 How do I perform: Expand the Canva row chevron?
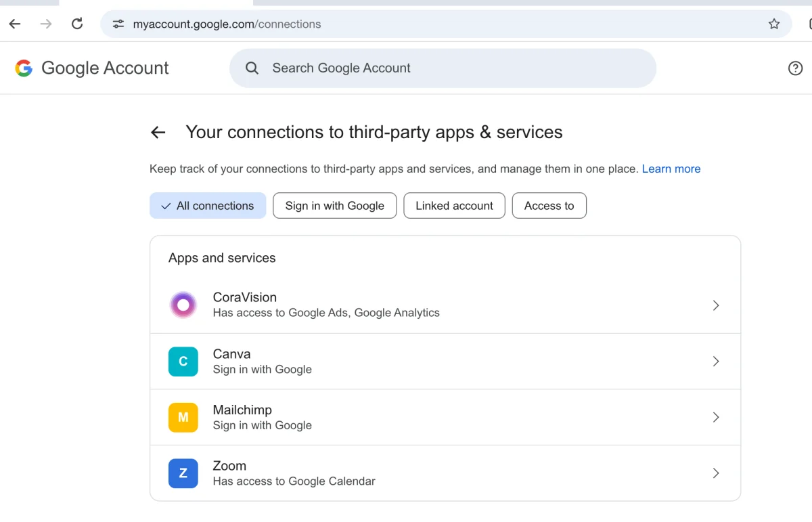tap(716, 362)
